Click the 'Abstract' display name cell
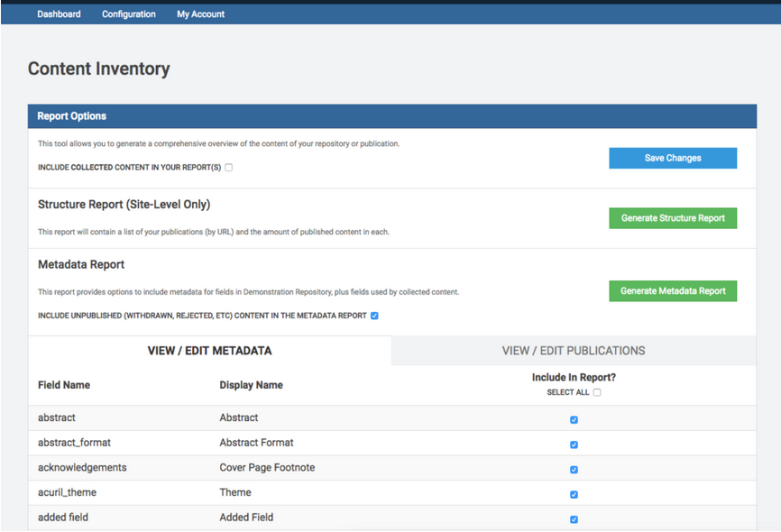 coord(239,417)
